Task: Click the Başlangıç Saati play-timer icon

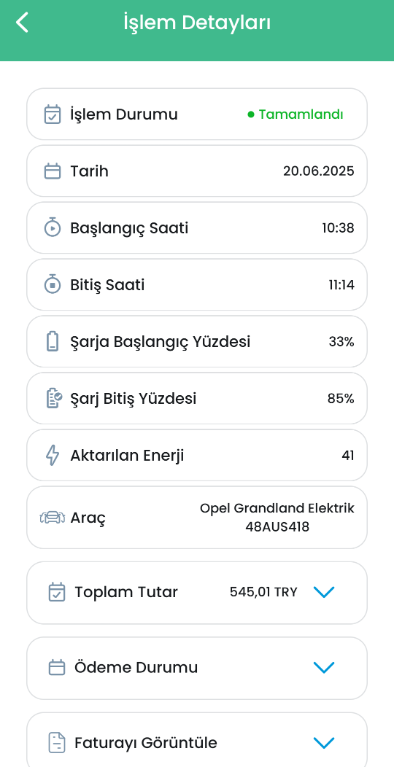Action: [x=52, y=228]
